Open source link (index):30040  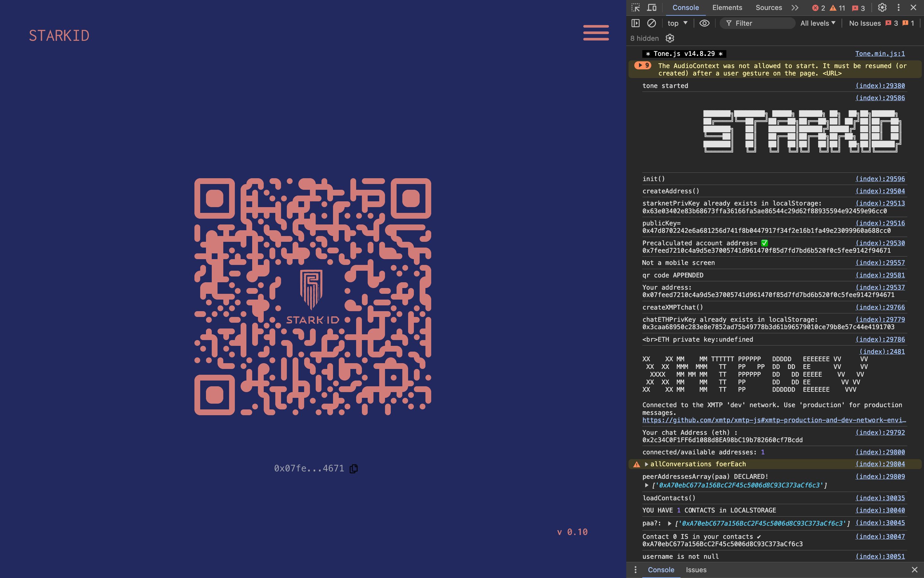(880, 510)
